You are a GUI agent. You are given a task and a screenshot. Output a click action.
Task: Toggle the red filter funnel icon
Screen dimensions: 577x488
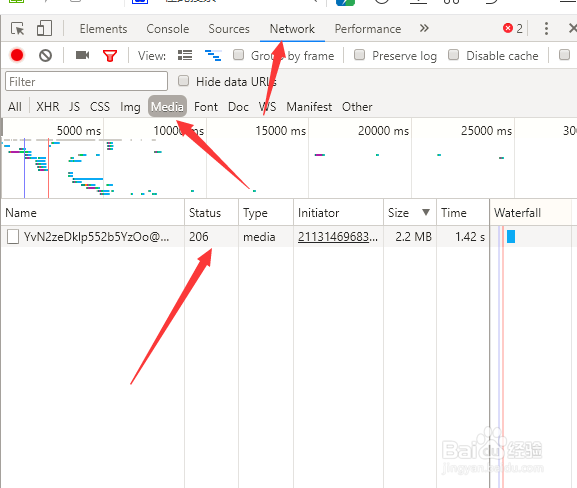click(x=110, y=56)
